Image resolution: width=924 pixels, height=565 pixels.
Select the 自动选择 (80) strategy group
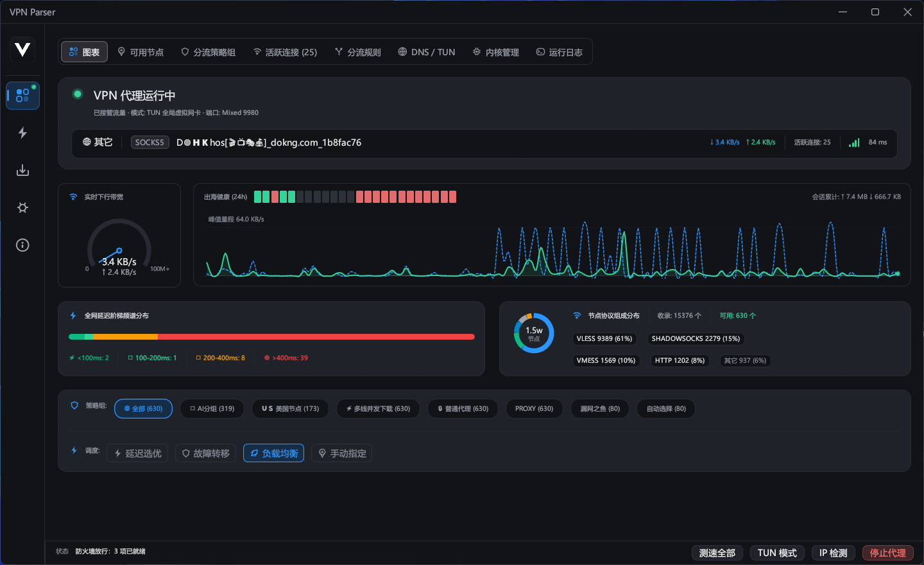666,409
